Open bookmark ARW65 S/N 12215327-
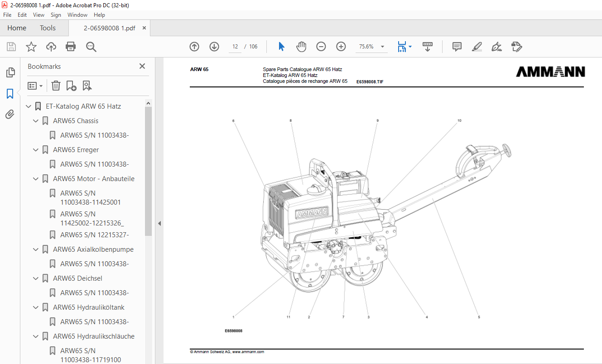 [95, 235]
